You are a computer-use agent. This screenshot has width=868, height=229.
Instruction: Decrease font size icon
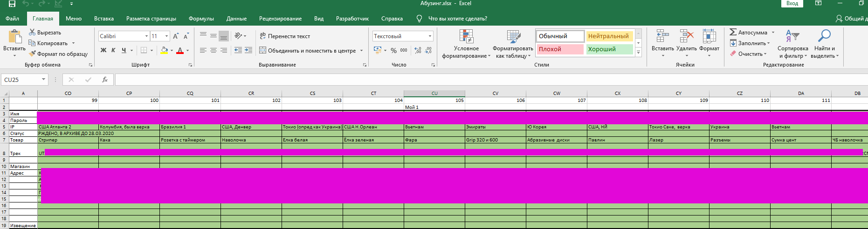coord(186,36)
